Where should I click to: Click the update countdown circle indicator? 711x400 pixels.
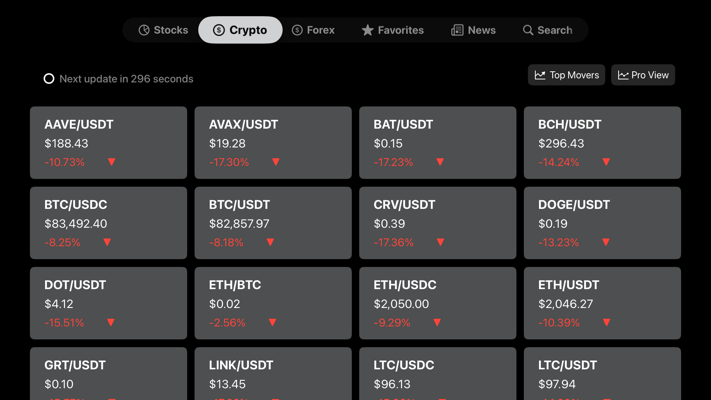49,79
